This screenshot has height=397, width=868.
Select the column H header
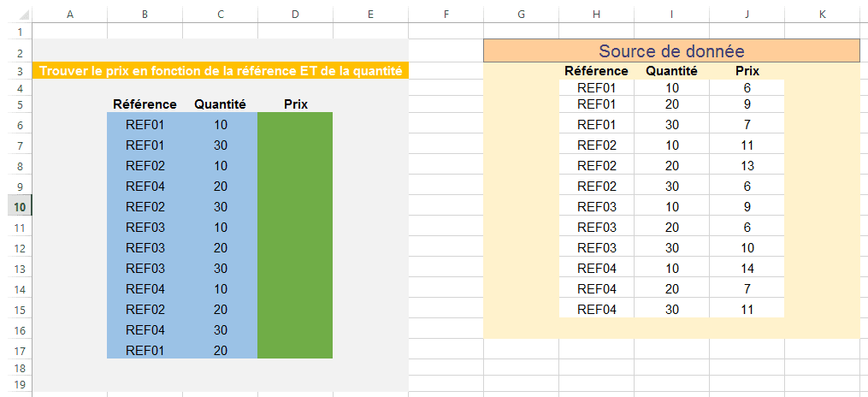pyautogui.click(x=596, y=15)
